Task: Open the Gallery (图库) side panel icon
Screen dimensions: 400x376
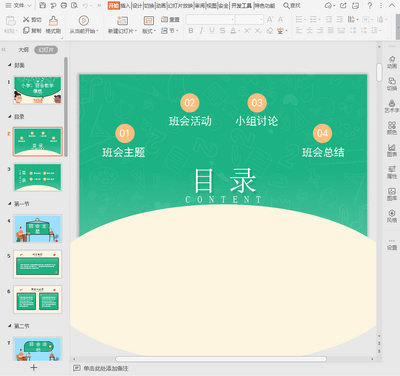Action: point(392,194)
